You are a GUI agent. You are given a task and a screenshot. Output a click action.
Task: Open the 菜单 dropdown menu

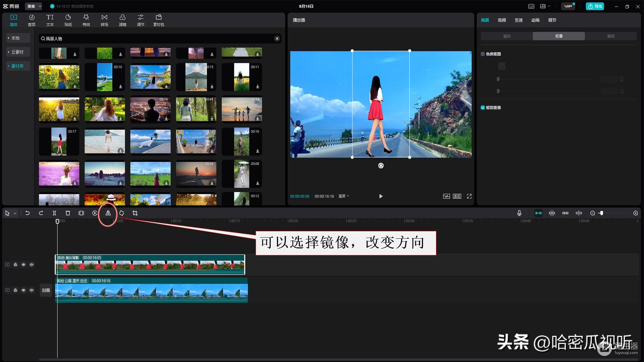pos(34,6)
